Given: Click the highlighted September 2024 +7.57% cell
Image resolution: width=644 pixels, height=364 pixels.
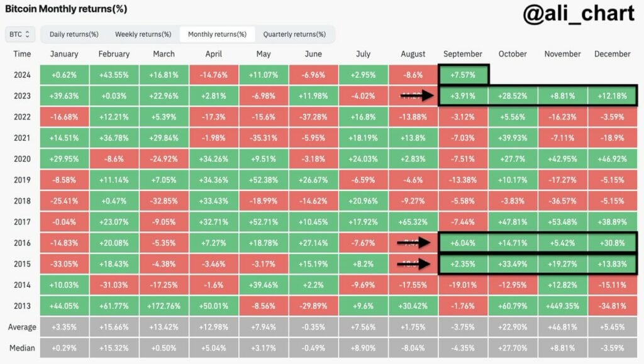Looking at the screenshot, I should pos(463,74).
